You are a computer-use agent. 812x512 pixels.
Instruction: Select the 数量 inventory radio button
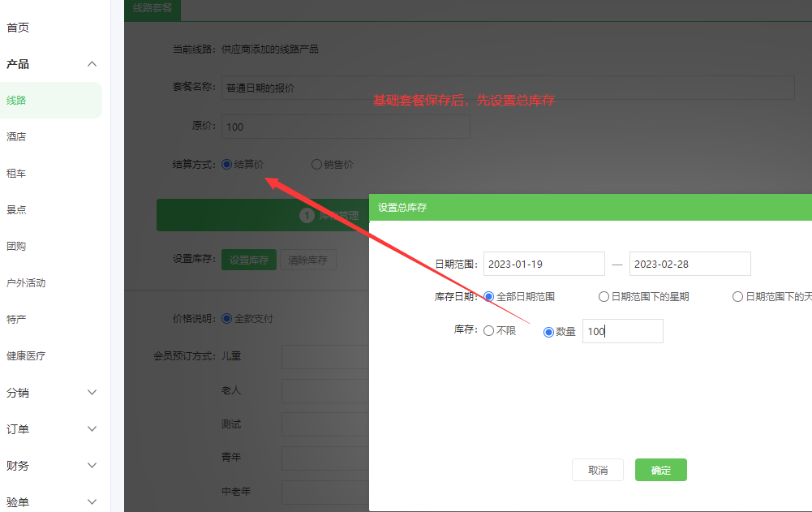click(x=549, y=331)
